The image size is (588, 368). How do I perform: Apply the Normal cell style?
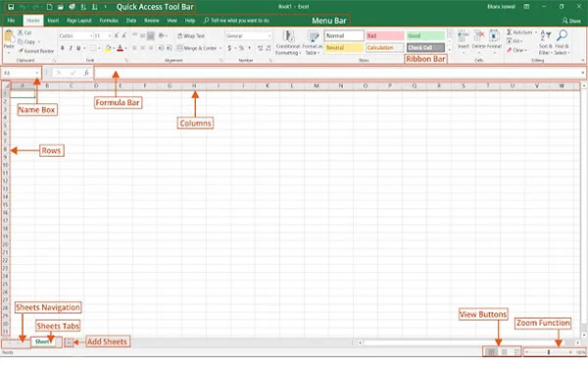[x=344, y=35]
